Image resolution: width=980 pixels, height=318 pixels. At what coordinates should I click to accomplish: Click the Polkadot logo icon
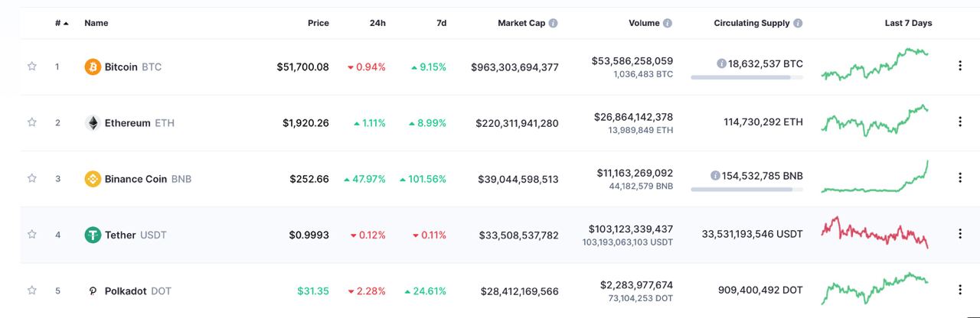click(93, 290)
